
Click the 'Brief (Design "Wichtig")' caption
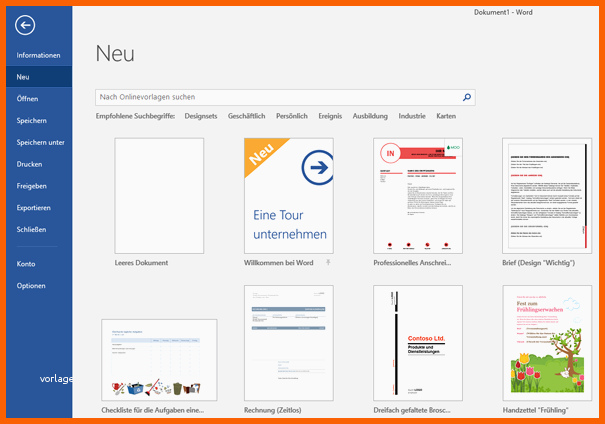pos(539,263)
